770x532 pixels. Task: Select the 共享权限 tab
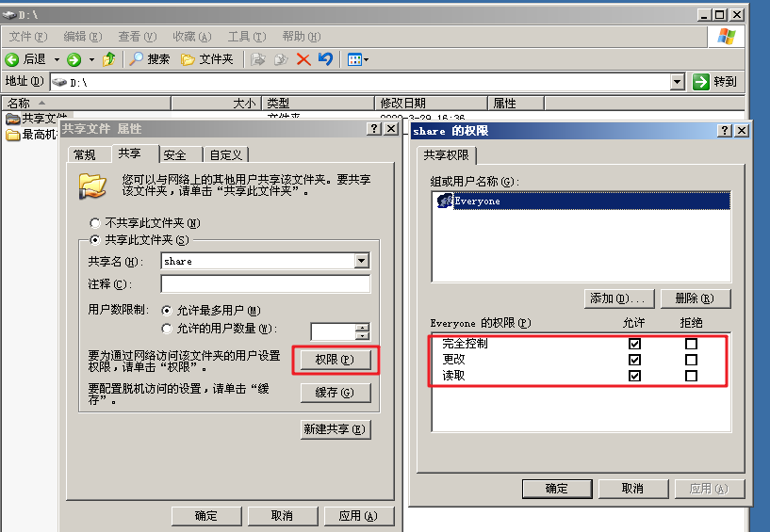tap(446, 155)
